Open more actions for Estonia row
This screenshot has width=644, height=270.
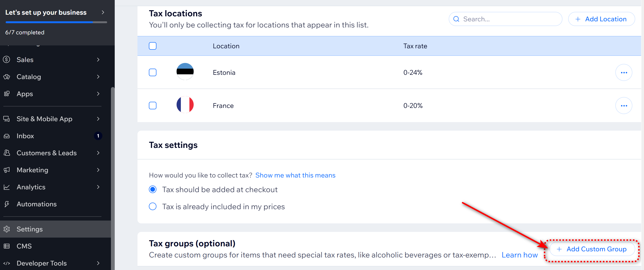click(x=624, y=73)
